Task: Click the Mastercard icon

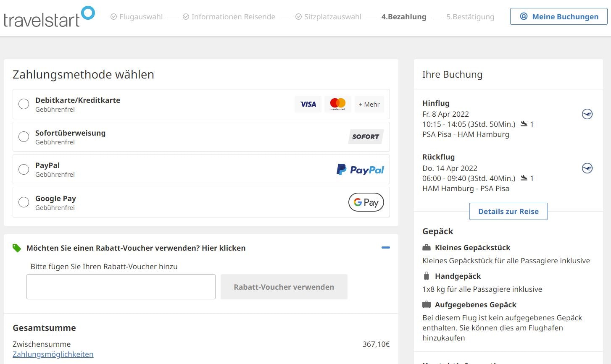Action: point(337,104)
